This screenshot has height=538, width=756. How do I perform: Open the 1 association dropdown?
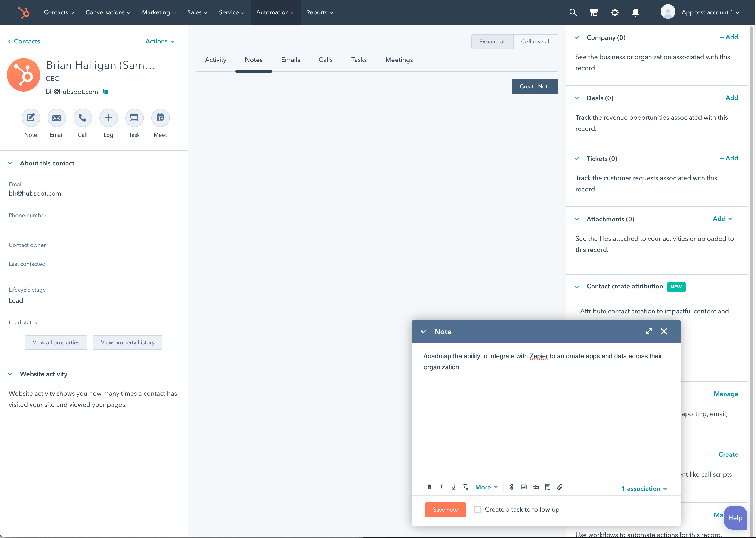click(644, 489)
